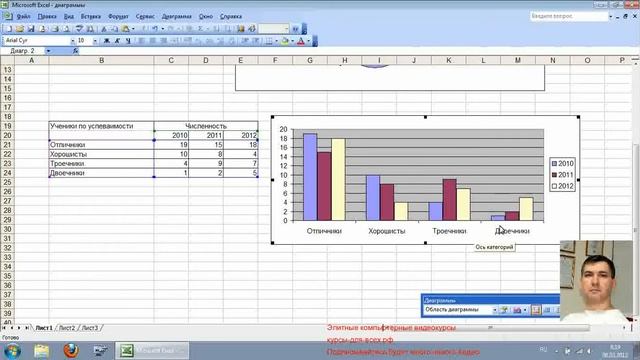Click the Open file folder icon
Image resolution: width=640 pixels, height=360 pixels.
(x=19, y=29)
